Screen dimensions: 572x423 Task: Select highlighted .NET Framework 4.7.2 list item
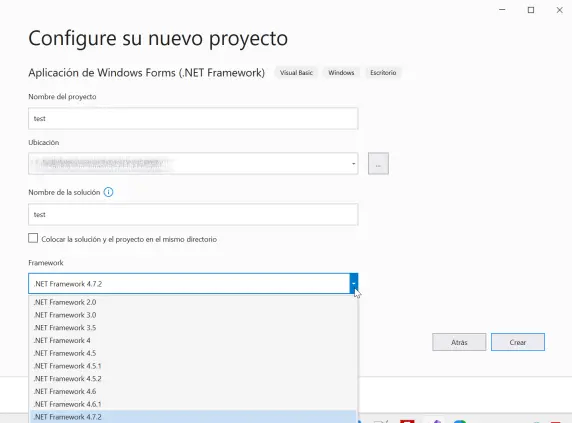pos(193,417)
